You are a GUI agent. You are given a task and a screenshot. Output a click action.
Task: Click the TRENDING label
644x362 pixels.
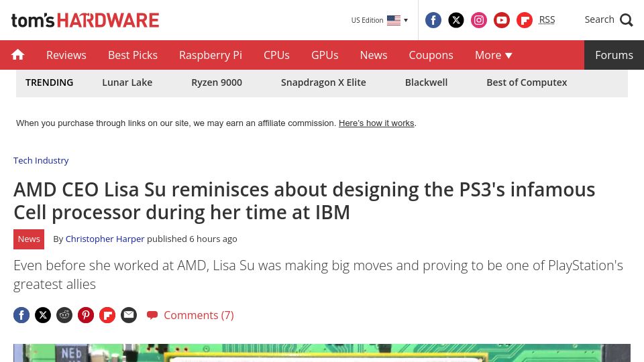tap(49, 82)
